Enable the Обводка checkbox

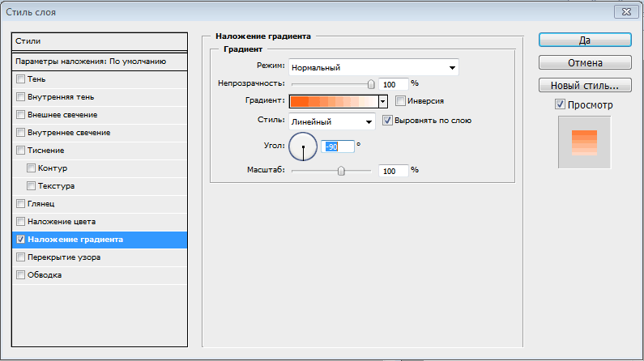tap(20, 275)
